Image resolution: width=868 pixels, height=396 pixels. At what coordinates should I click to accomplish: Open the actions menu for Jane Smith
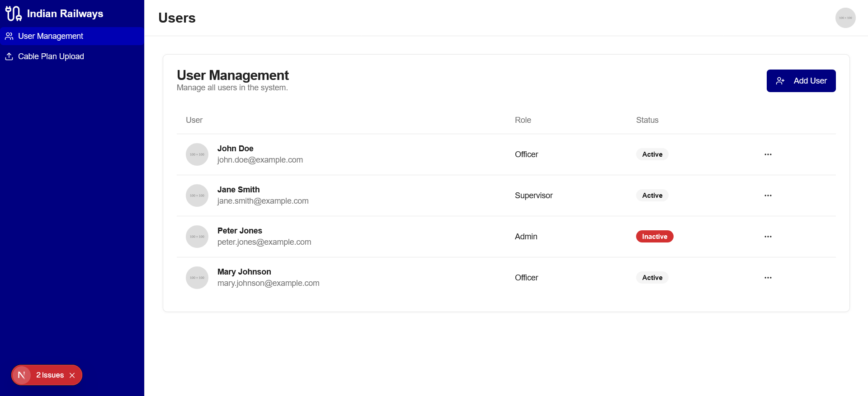click(768, 196)
